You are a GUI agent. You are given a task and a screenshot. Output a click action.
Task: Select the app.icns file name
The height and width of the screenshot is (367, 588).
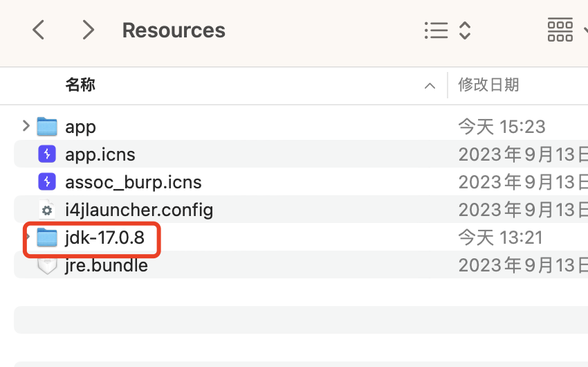coord(100,154)
